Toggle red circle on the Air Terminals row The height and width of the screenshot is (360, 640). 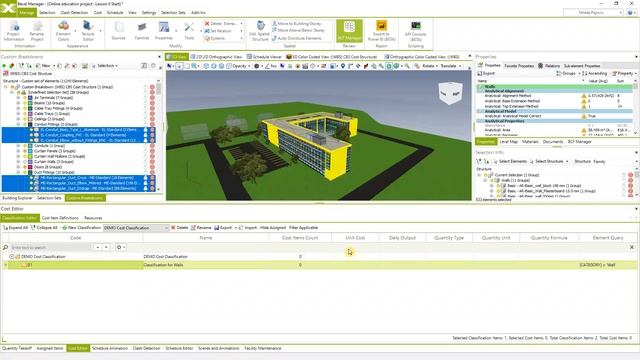[x=152, y=98]
